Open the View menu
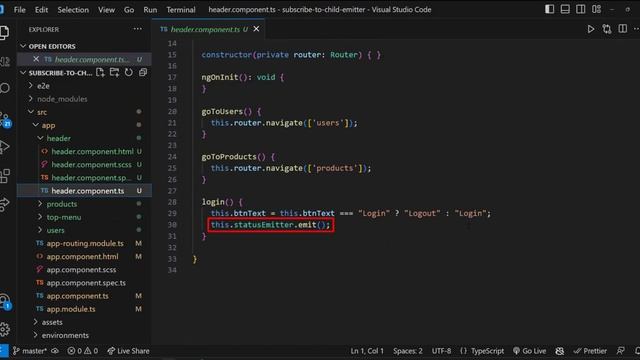 pos(106,9)
